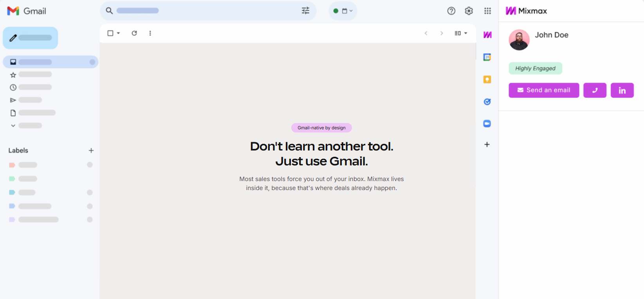
Task: Open the Sent folder arrow icon
Action: (x=13, y=100)
